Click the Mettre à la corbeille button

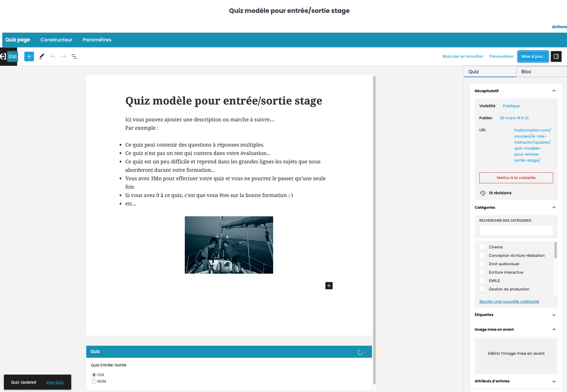[516, 178]
